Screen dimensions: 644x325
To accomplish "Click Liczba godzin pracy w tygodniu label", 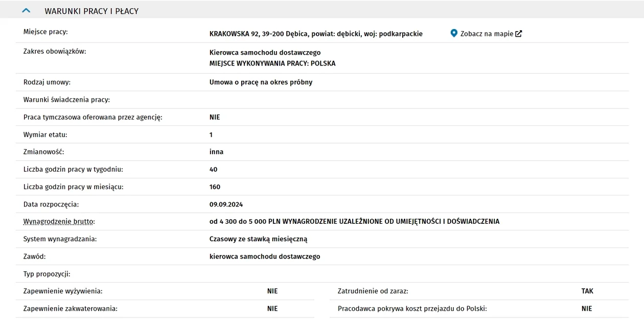I will (74, 169).
